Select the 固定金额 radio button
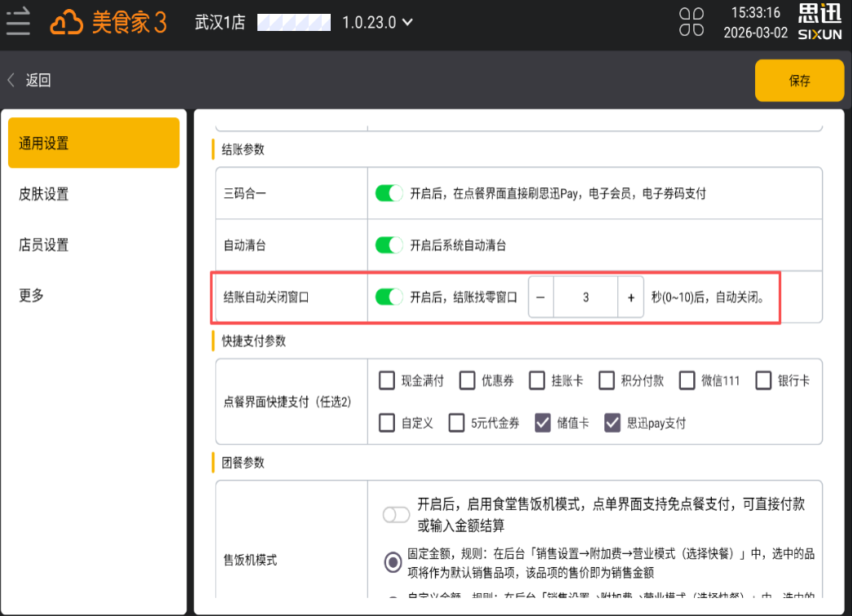 (x=393, y=561)
